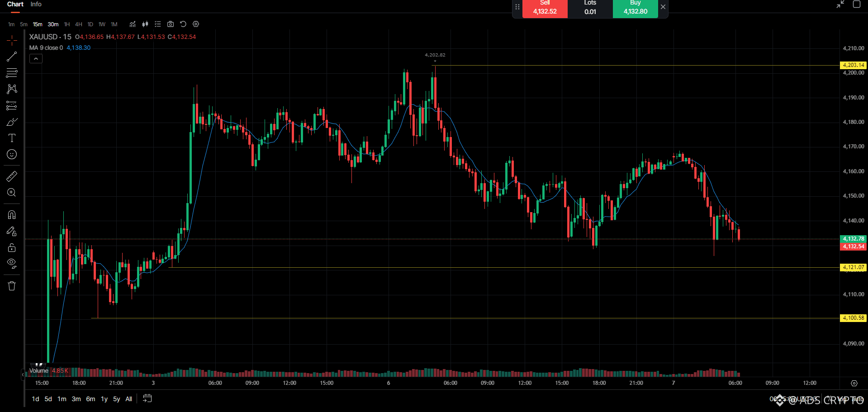Toggle stay-in-drawing-mode pencil lock
Screen dimensions: 868x412
click(12, 231)
